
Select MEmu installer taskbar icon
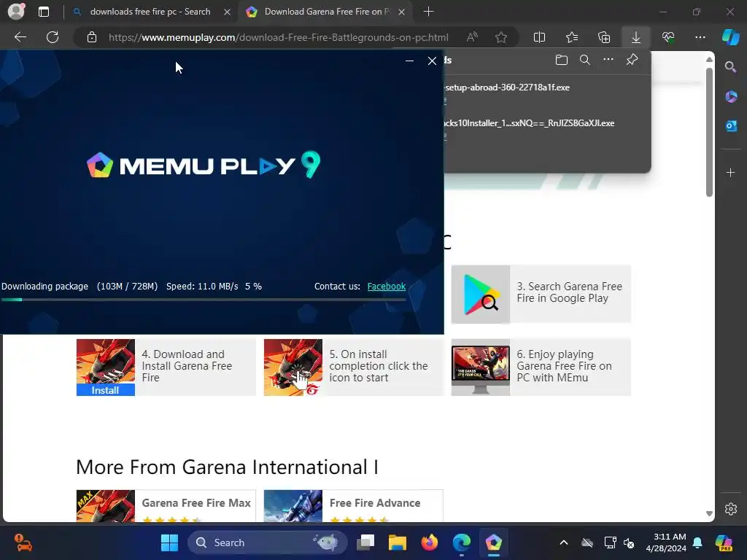tap(494, 542)
